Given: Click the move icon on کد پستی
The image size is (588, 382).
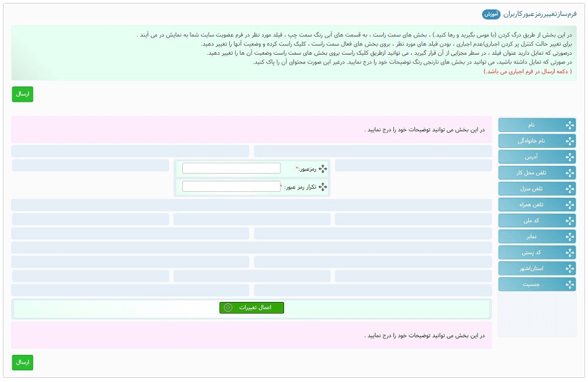Looking at the screenshot, I should click(569, 253).
